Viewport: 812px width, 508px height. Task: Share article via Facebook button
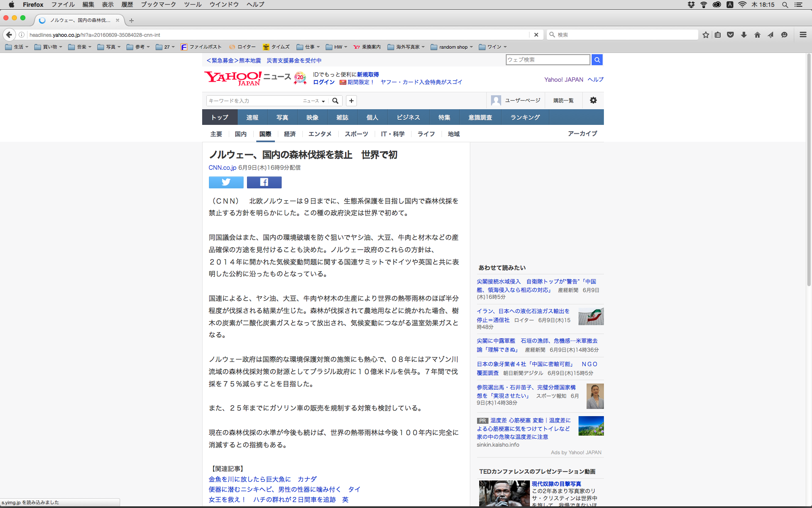264,182
